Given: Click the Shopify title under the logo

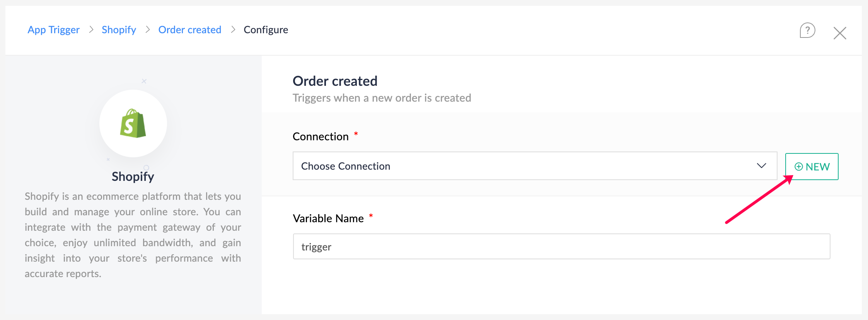Looking at the screenshot, I should tap(133, 177).
